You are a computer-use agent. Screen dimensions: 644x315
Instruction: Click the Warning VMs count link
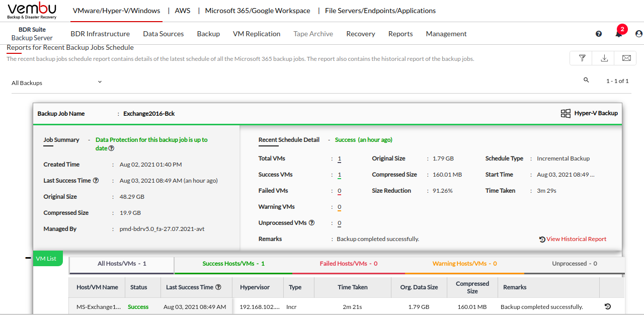click(x=340, y=207)
